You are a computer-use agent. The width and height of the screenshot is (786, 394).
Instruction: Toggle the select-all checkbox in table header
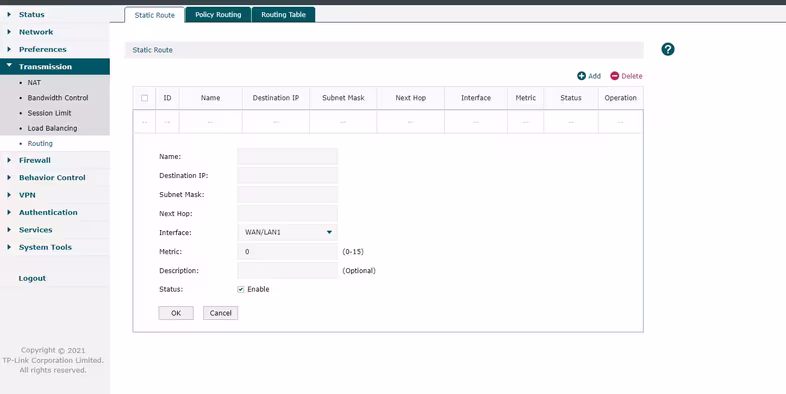144,98
